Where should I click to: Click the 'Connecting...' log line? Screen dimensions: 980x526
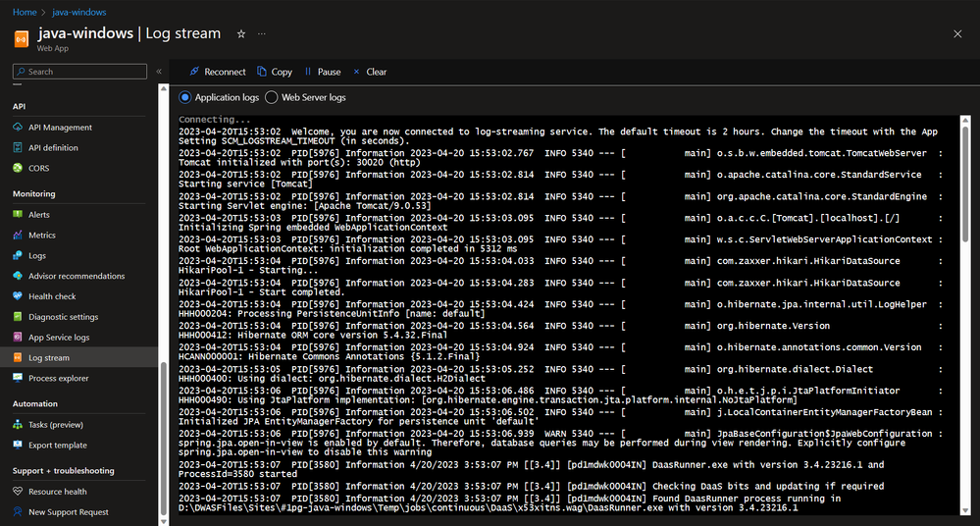215,119
